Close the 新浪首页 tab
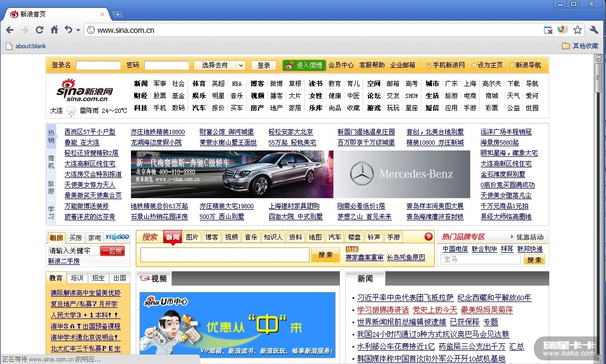606x364 pixels. [102, 14]
